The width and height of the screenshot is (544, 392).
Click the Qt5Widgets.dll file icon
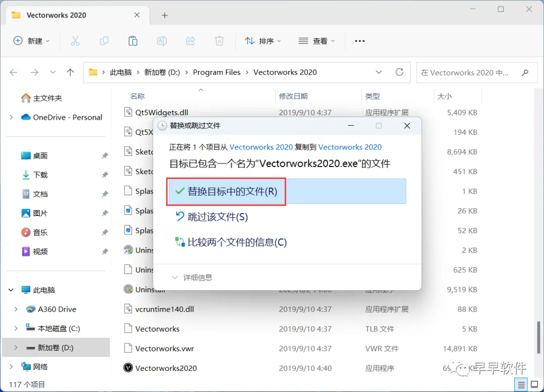coord(128,112)
